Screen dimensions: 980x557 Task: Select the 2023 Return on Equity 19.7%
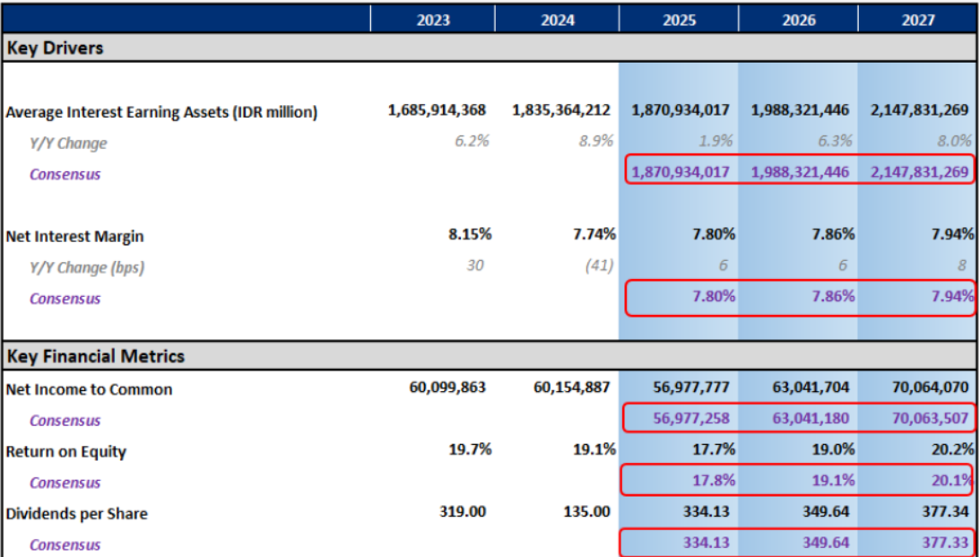click(x=470, y=449)
